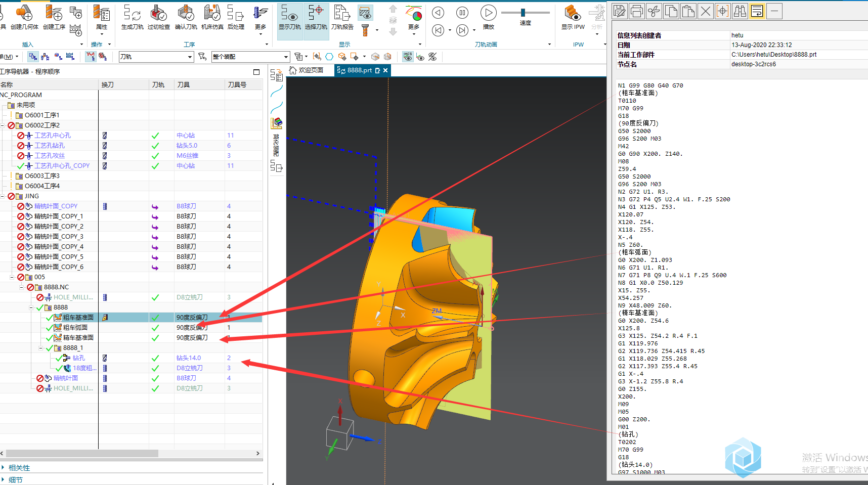Viewport: 868px width, 485px height.
Task: Open the 刀轨动画 group options arrow
Action: click(x=549, y=45)
